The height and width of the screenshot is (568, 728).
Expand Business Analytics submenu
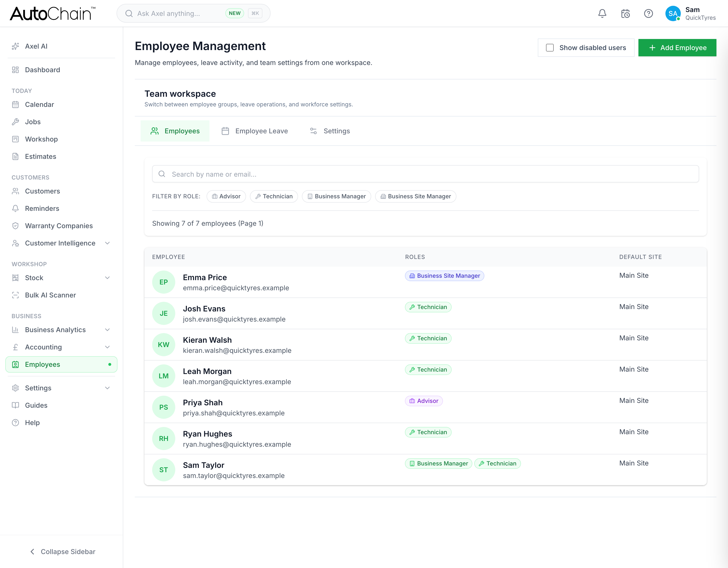[61, 330]
